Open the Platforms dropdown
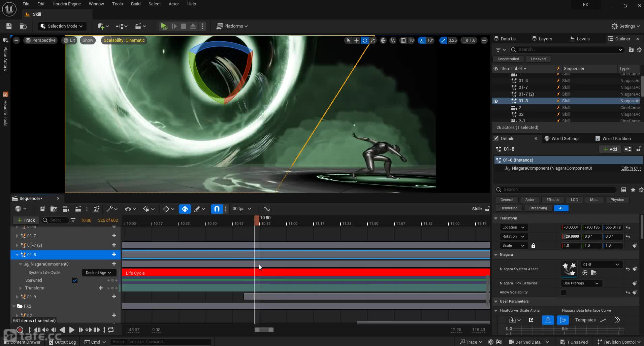The width and height of the screenshot is (644, 346). coord(232,26)
